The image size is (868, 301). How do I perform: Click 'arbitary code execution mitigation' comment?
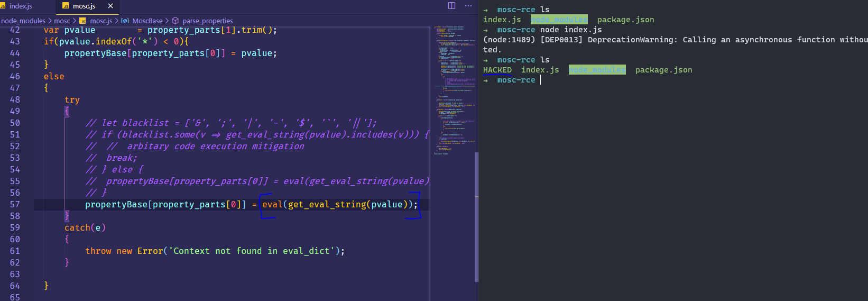tap(216, 146)
